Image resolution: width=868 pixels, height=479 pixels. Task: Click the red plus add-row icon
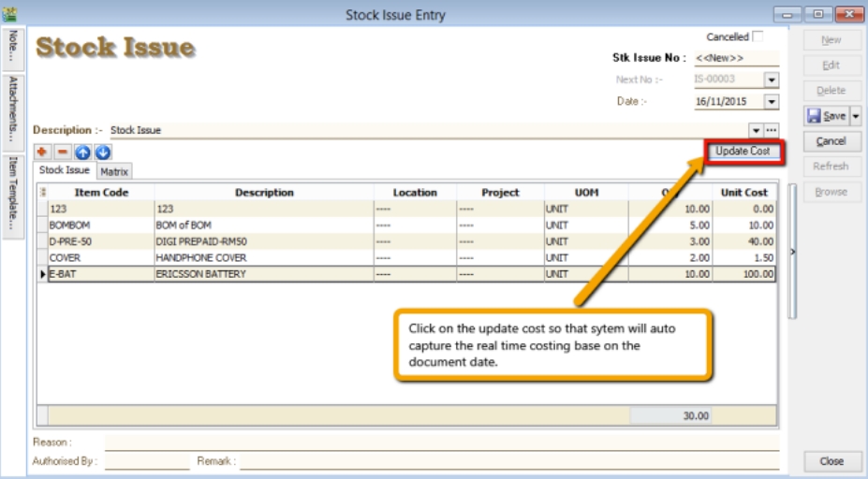click(43, 152)
